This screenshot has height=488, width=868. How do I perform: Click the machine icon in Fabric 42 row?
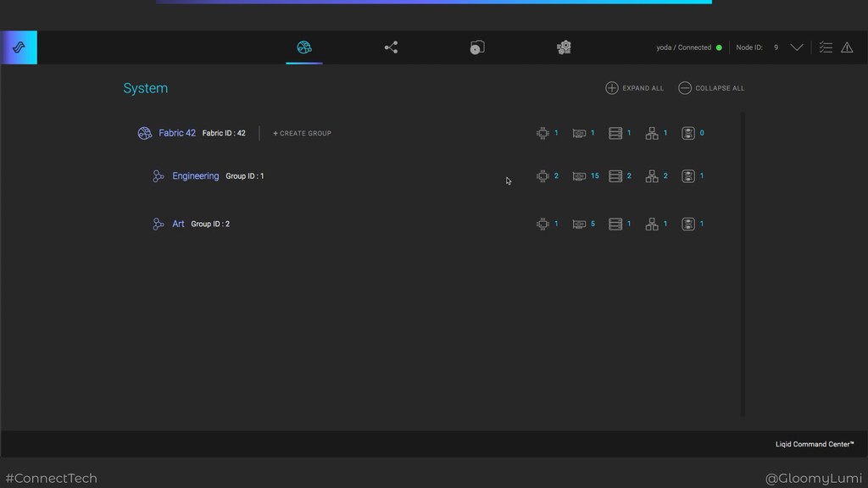[688, 133]
